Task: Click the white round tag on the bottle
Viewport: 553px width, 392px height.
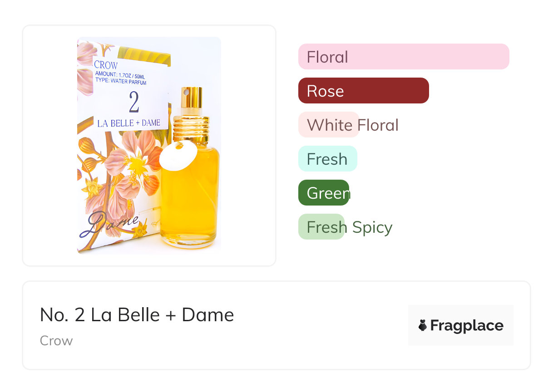Action: 178,156
